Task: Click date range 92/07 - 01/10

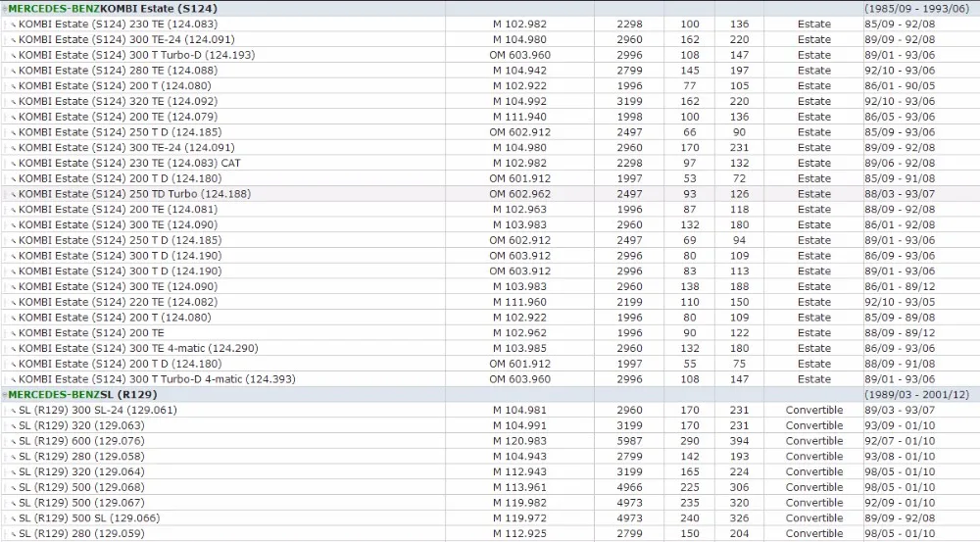Action: tap(900, 441)
